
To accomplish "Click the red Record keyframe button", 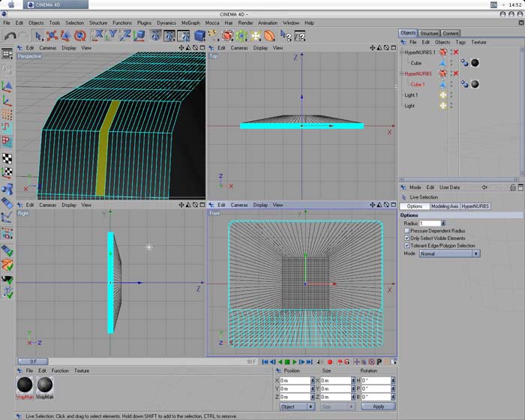I will tap(330, 362).
